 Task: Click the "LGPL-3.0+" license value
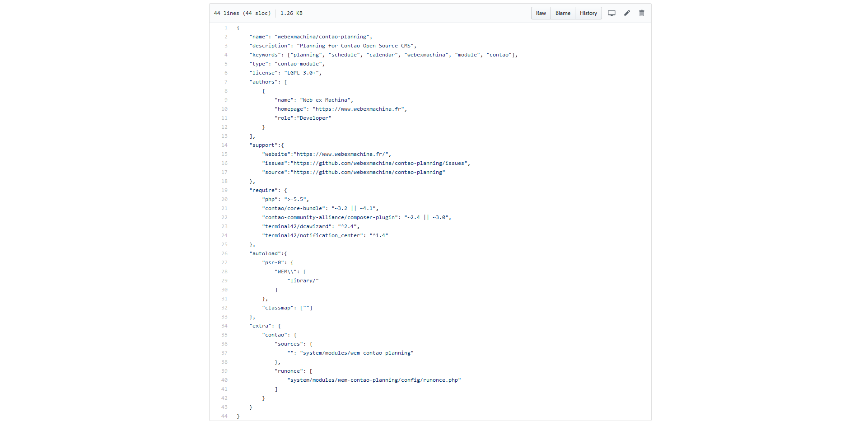coord(301,73)
